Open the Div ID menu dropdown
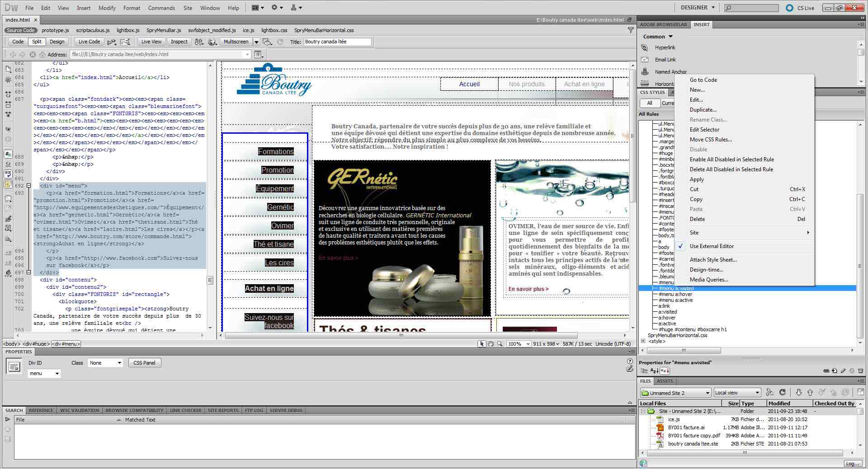 tap(44, 373)
